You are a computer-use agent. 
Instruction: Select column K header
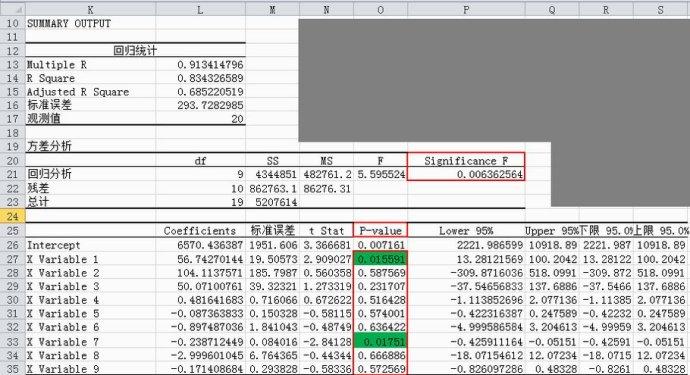click(x=91, y=10)
